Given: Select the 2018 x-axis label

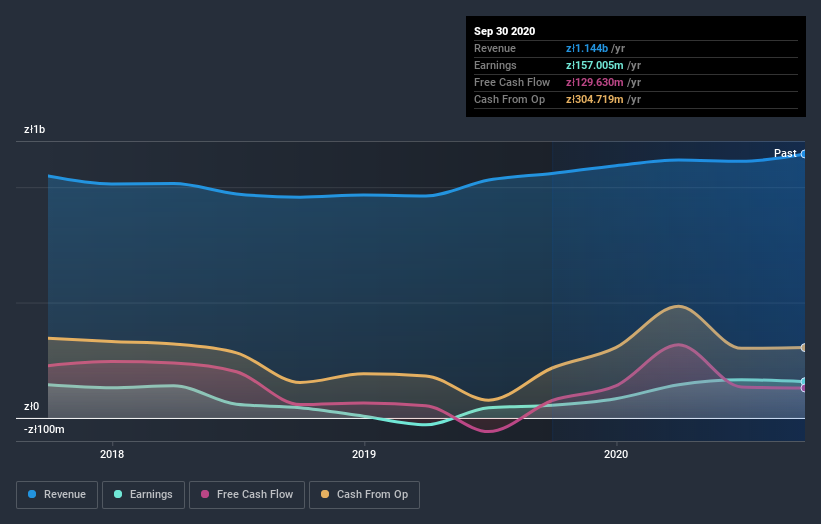Looking at the screenshot, I should pyautogui.click(x=112, y=454).
